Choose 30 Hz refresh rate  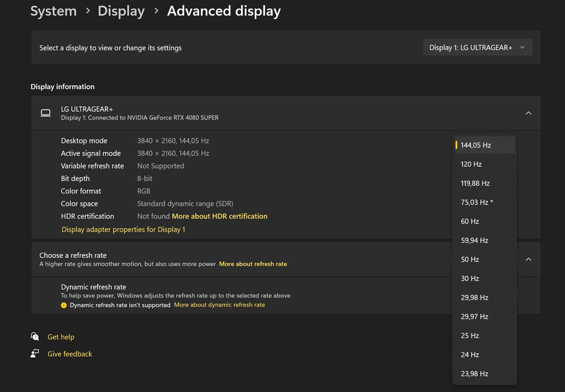point(484,279)
